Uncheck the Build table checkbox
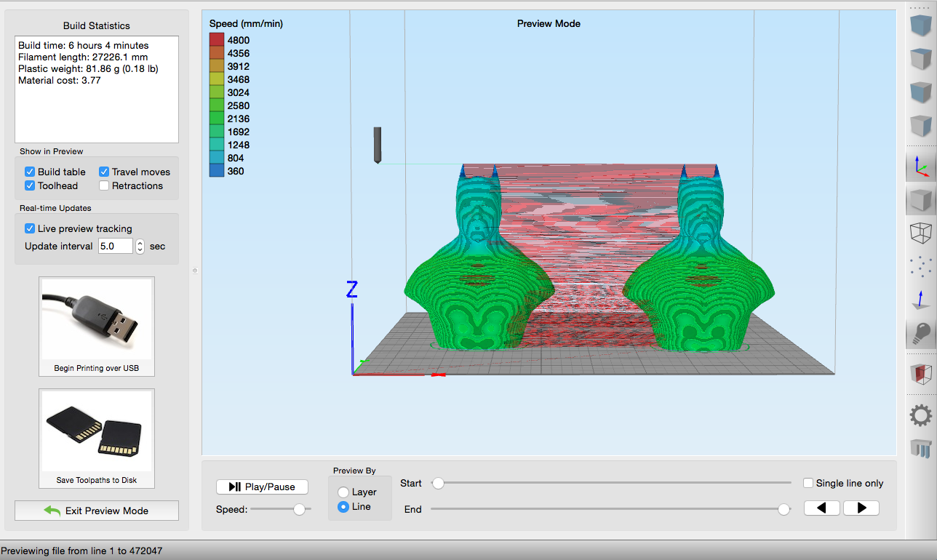 click(30, 172)
